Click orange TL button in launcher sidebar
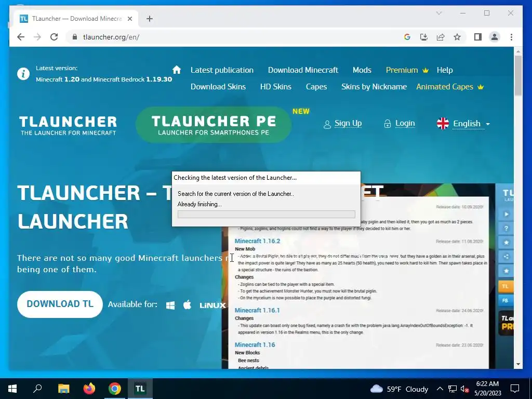This screenshot has height=399, width=532. coord(506,286)
